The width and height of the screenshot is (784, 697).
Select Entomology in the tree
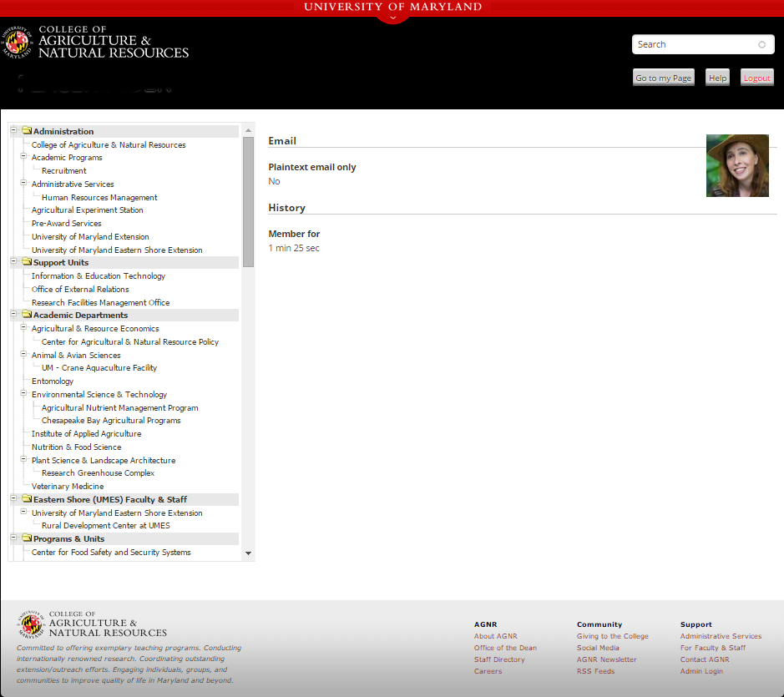coord(53,381)
